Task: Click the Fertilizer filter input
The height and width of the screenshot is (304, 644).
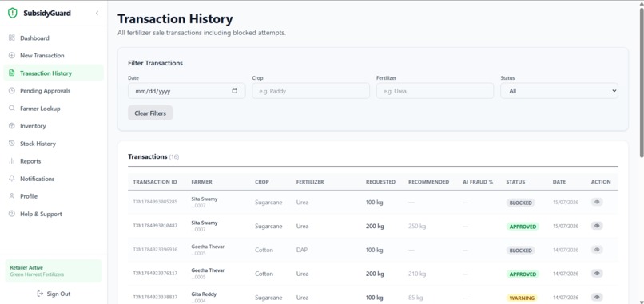Action: (x=435, y=91)
